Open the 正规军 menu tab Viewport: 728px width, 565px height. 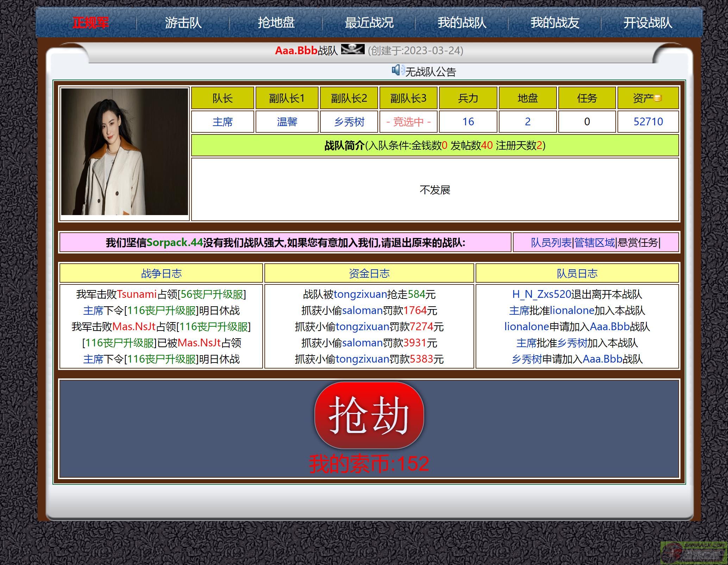(x=90, y=23)
